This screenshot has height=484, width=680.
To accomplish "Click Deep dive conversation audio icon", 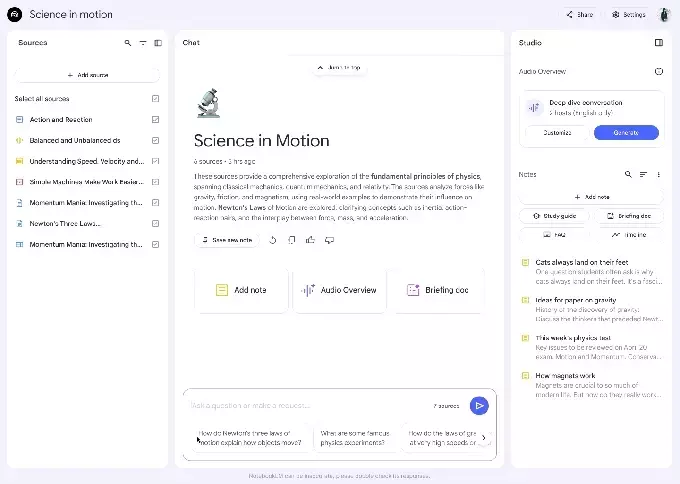I will [534, 108].
